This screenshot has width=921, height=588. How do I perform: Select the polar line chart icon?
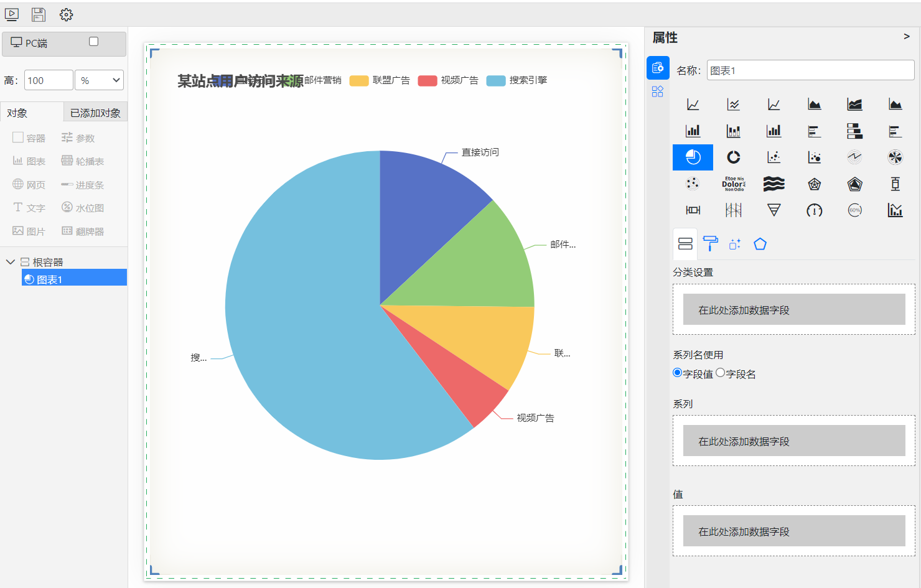pos(855,157)
